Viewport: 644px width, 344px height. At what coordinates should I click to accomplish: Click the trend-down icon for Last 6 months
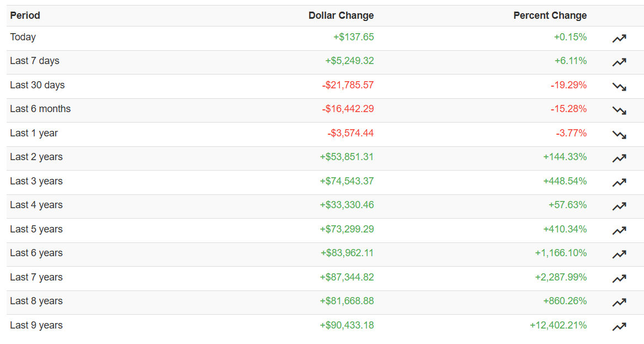619,110
